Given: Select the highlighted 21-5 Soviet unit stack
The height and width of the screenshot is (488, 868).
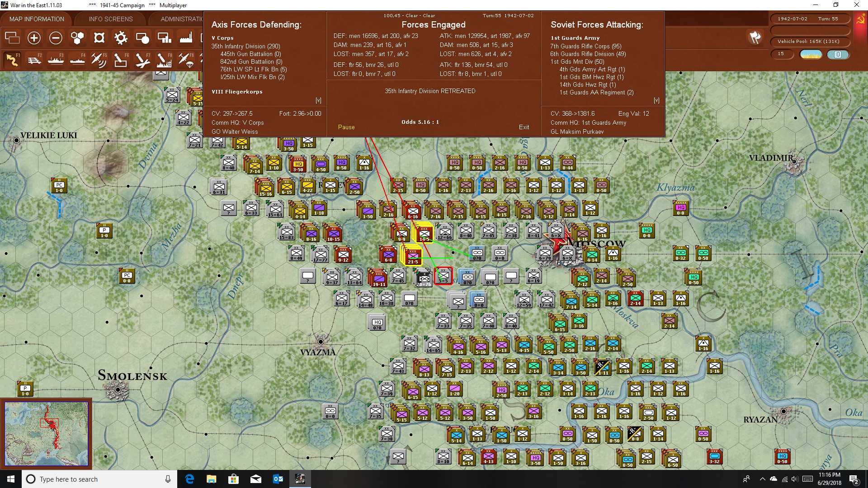Looking at the screenshot, I should pyautogui.click(x=412, y=256).
